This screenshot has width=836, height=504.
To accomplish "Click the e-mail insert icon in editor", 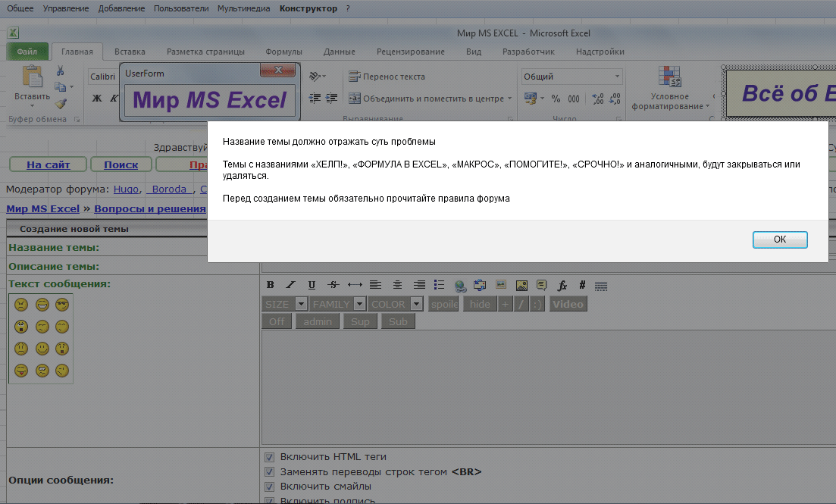I will click(x=480, y=285).
